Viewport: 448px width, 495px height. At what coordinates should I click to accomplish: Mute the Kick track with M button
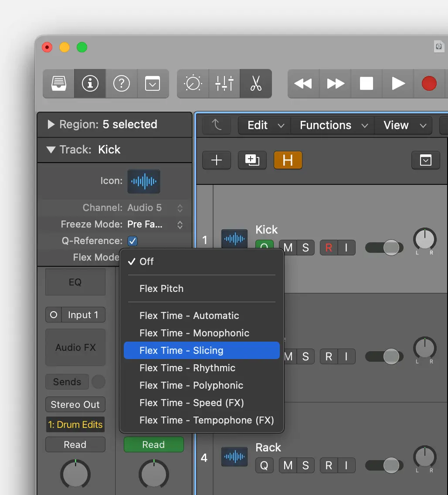pos(287,247)
